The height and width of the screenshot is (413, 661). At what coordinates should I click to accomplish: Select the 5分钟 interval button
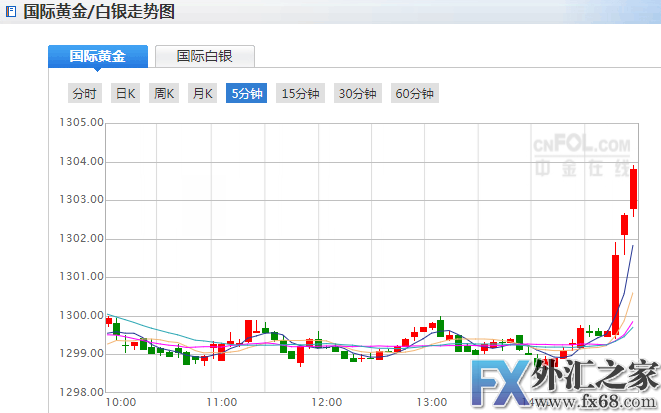247,93
